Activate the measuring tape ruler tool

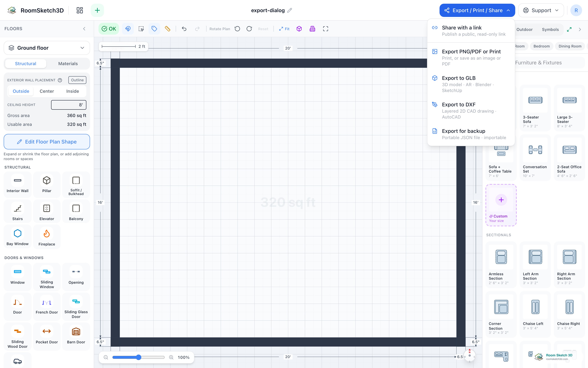point(168,29)
